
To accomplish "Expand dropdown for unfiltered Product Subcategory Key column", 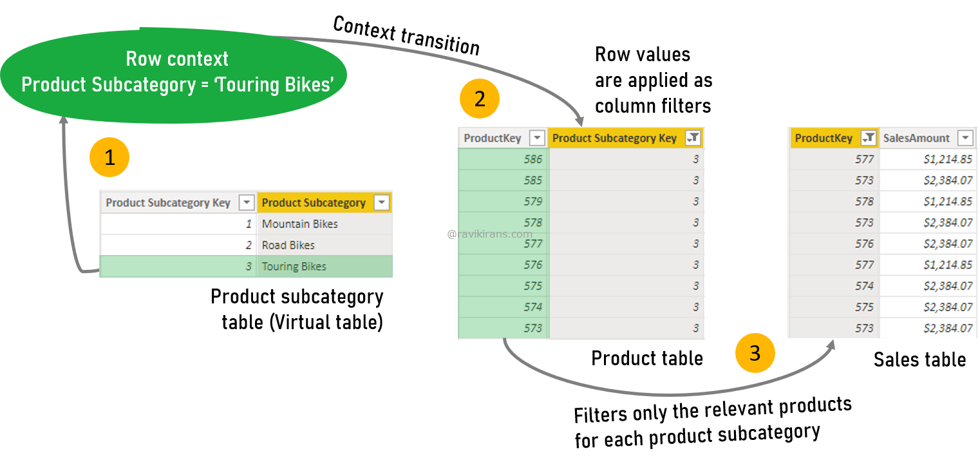I will coord(246,203).
